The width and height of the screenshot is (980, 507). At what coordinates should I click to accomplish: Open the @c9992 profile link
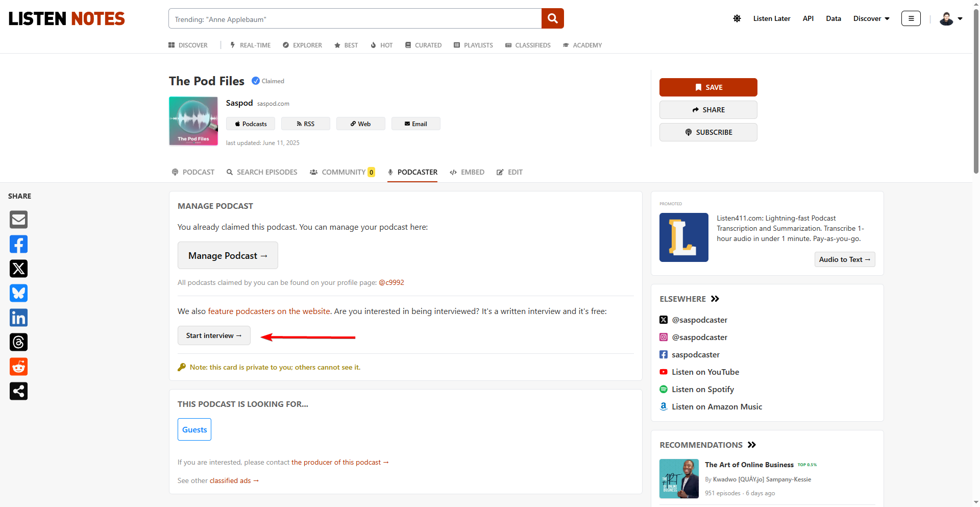[x=391, y=282]
